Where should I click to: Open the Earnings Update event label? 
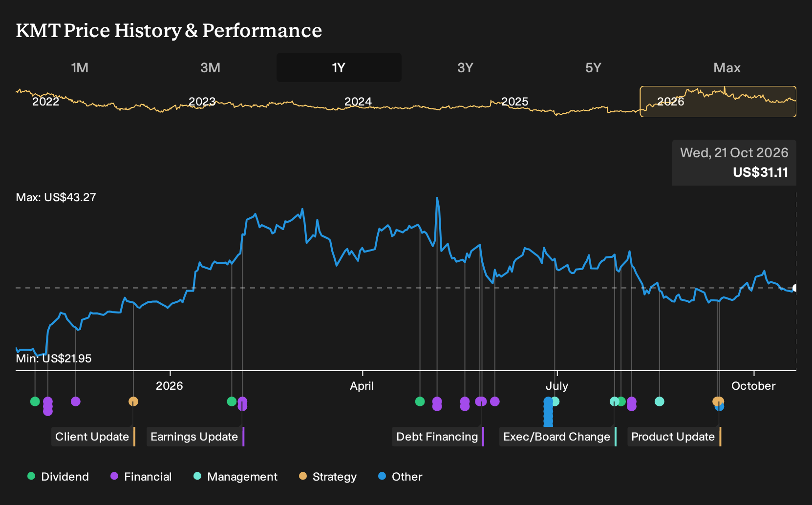click(x=195, y=437)
